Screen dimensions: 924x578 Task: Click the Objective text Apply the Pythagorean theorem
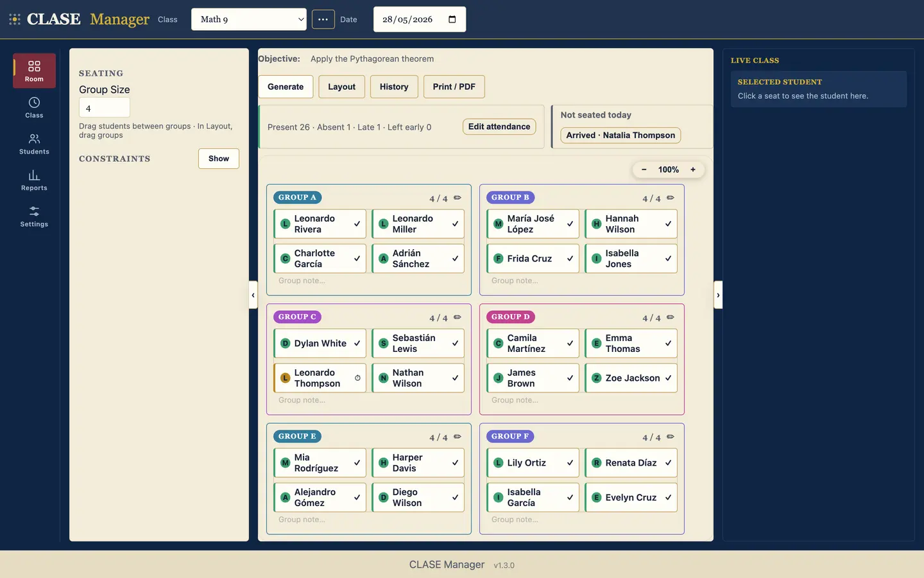[x=372, y=58]
